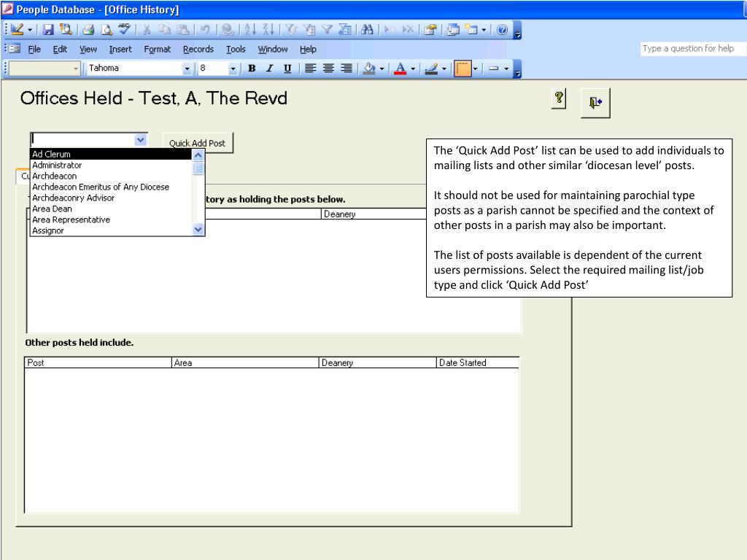Image resolution: width=747 pixels, height=560 pixels.
Task: Click the Find binoculars icon
Action: coord(367,29)
